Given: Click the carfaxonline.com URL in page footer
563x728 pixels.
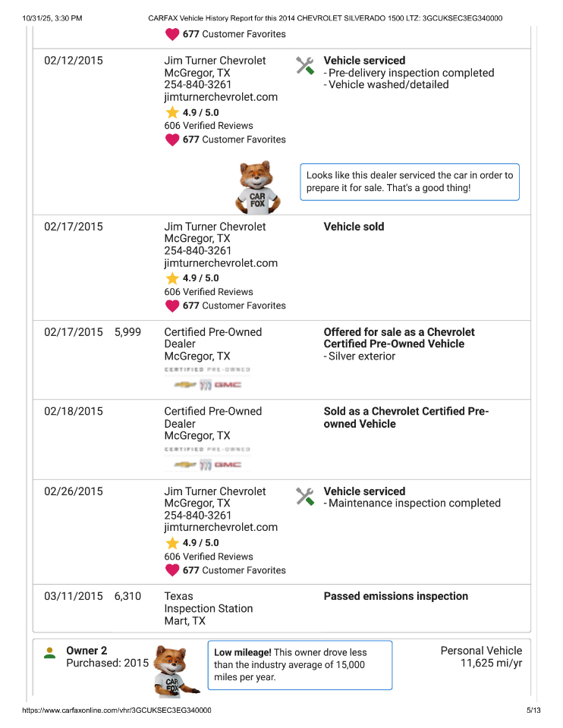Looking at the screenshot, I should (x=117, y=711).
